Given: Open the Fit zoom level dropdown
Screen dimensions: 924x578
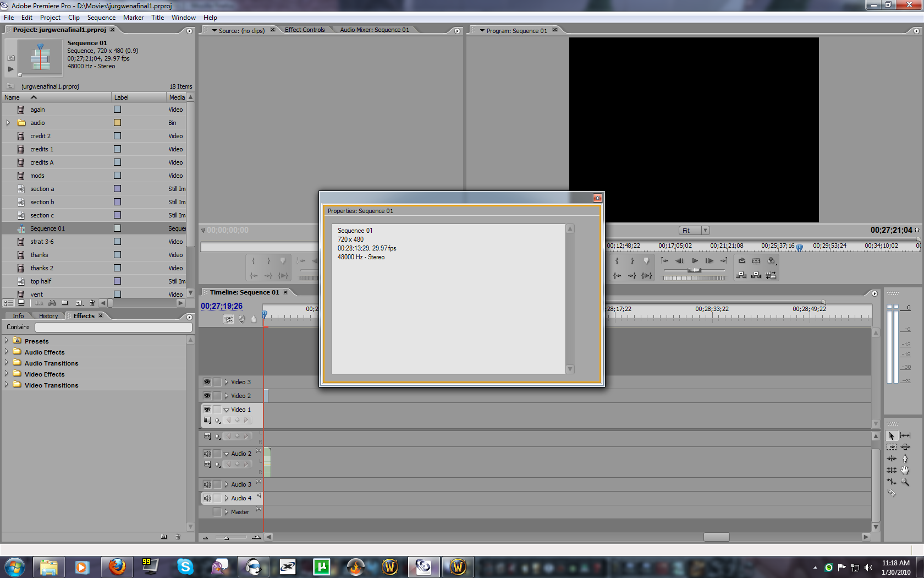Looking at the screenshot, I should [x=694, y=231].
